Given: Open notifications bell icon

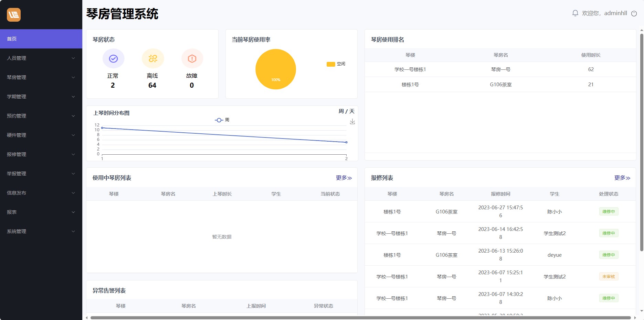Looking at the screenshot, I should [x=575, y=13].
